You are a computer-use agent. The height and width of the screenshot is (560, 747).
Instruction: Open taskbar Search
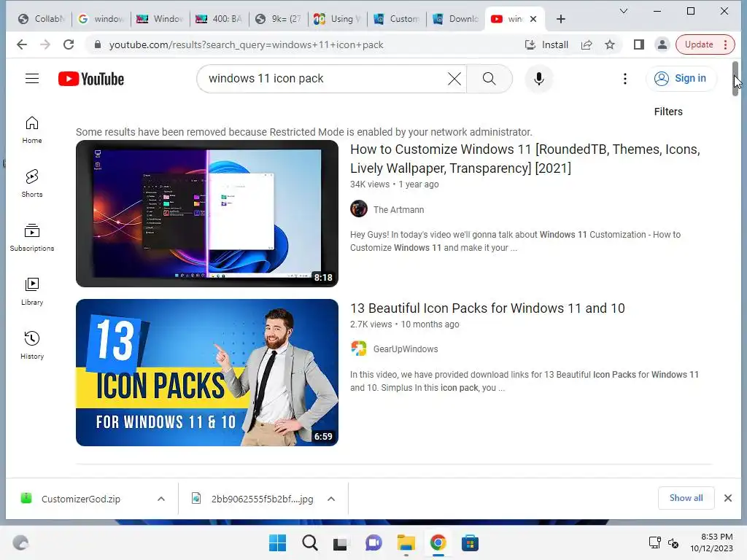point(309,542)
